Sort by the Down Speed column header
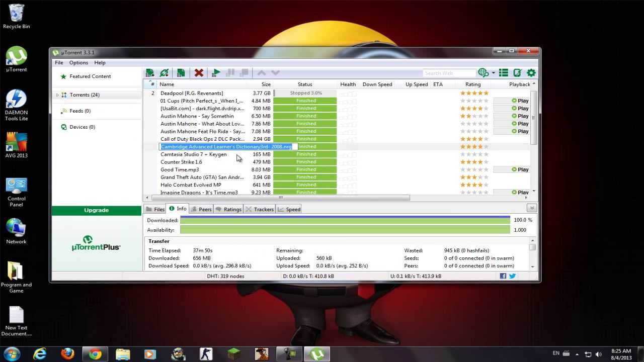Screen dimensions: 644x362 [377, 84]
